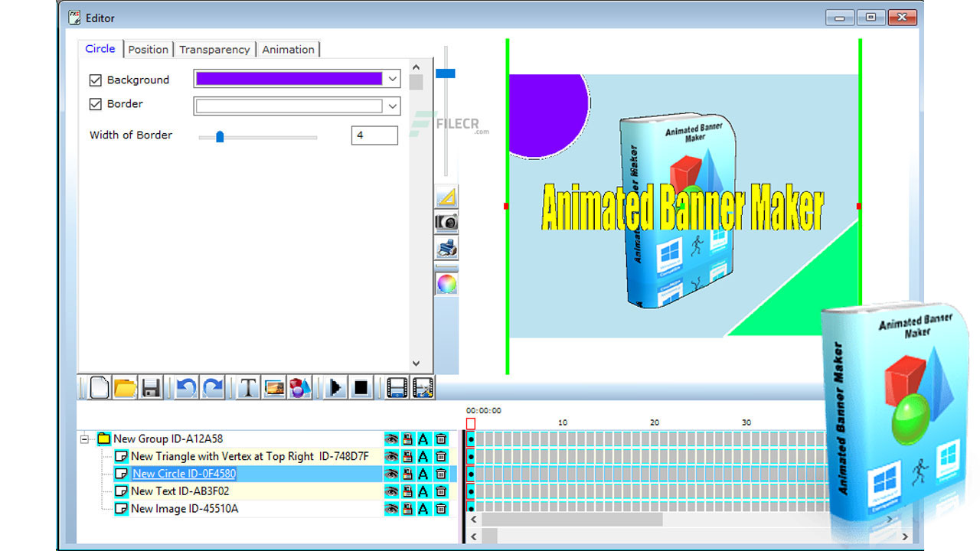Rename New Circle layer with A icon
The image size is (980, 551).
pos(423,474)
